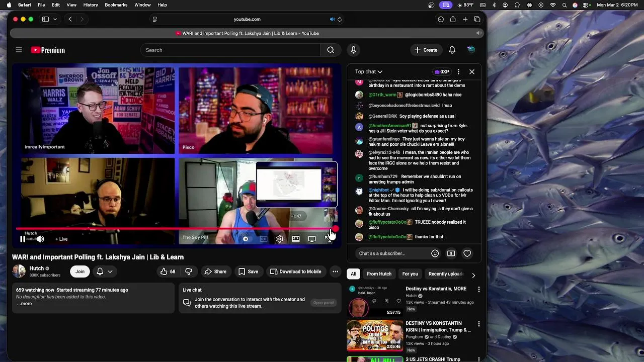The height and width of the screenshot is (362, 644).
Task: Open the YouTube hamburger guide menu
Action: [19, 50]
